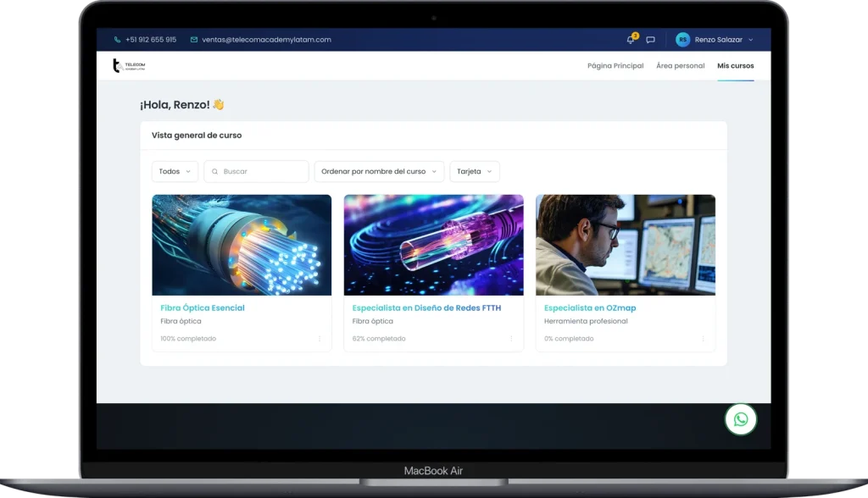Click the Fibra Óptica Esencial course thumbnail
868x498 pixels.
tap(242, 245)
